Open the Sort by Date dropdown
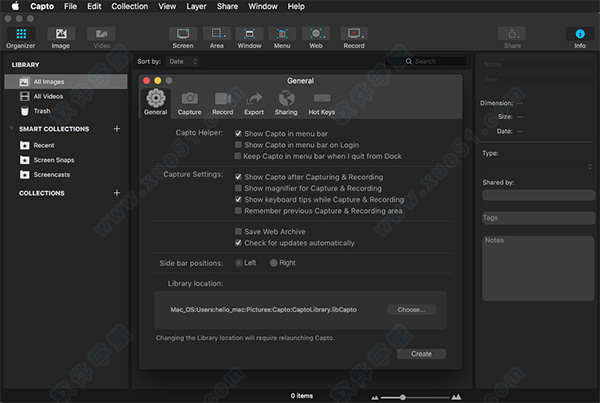 tap(183, 61)
